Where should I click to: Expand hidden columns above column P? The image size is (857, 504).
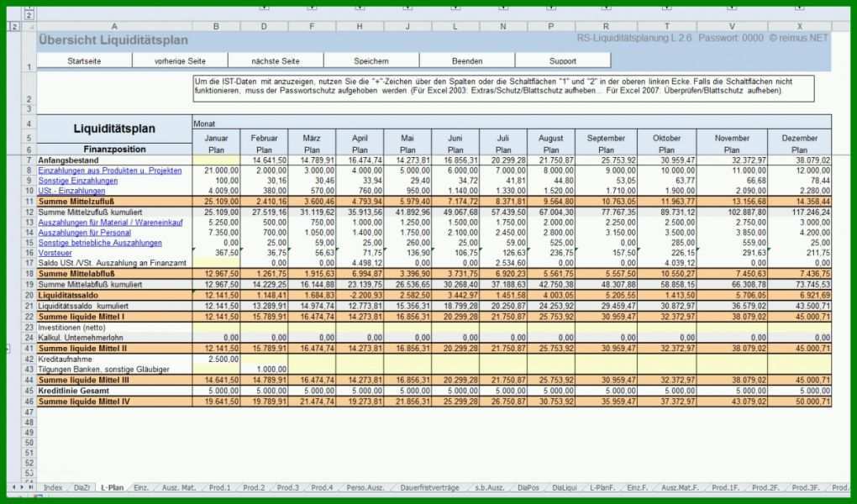tap(551, 7)
